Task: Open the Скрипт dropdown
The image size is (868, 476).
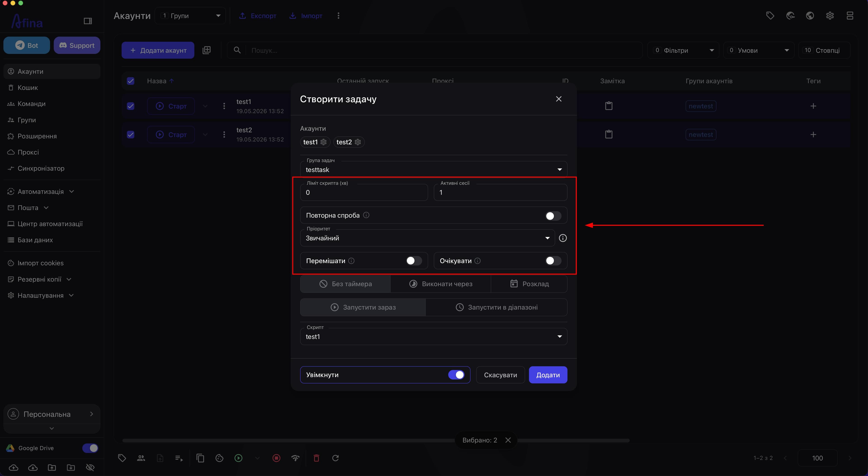Action: [433, 336]
